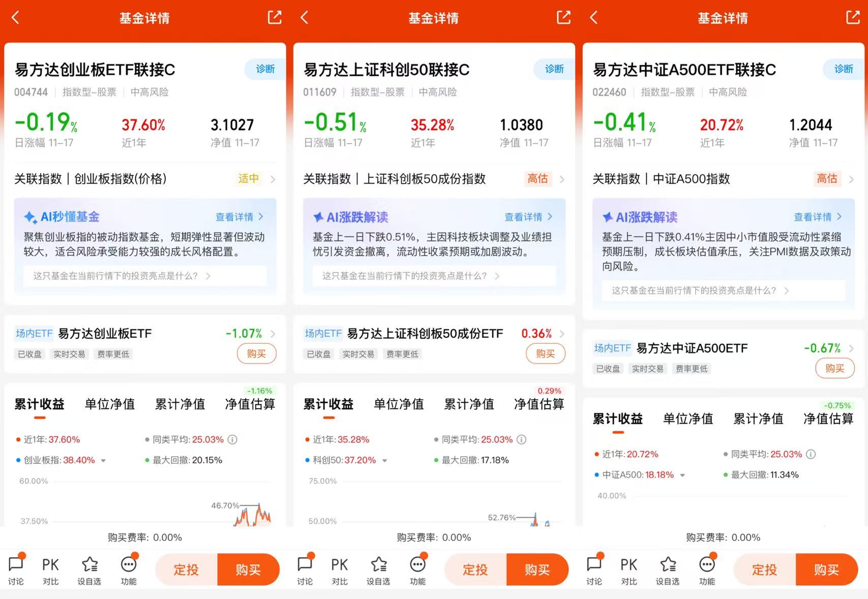Switch to 累计净值 tab in A500 fund

[759, 419]
